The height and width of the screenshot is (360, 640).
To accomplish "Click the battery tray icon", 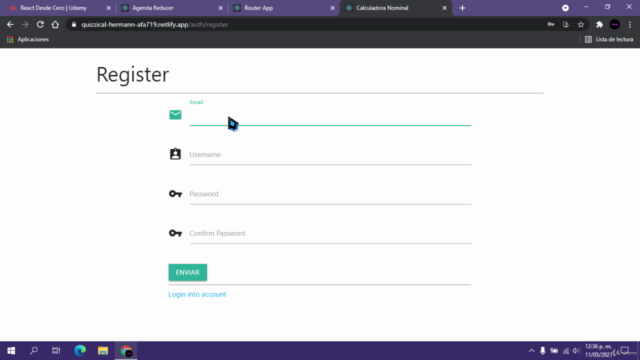I will tap(554, 351).
